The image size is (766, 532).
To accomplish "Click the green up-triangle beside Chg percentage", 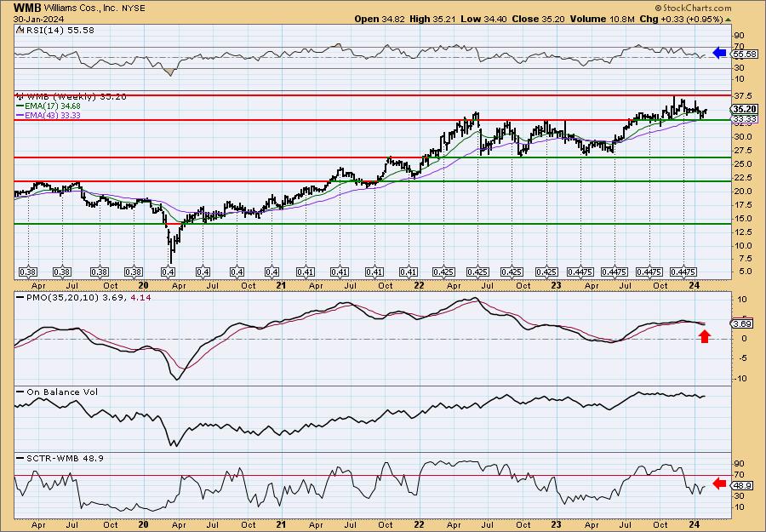I will click(728, 20).
